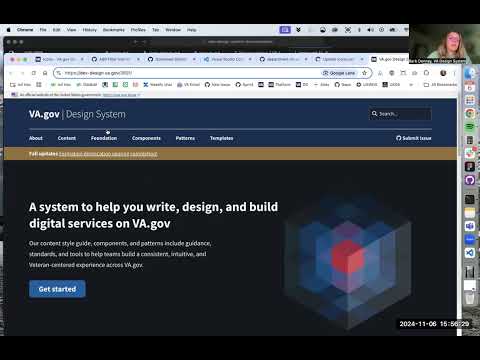480x360 pixels.
Task: Click the Chrome forward arrow
Action: (x=22, y=73)
